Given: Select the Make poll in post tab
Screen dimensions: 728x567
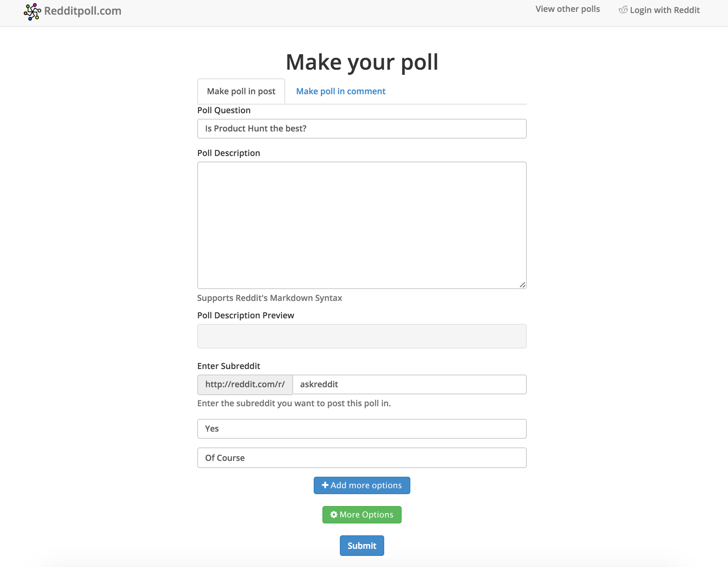Looking at the screenshot, I should pyautogui.click(x=241, y=91).
